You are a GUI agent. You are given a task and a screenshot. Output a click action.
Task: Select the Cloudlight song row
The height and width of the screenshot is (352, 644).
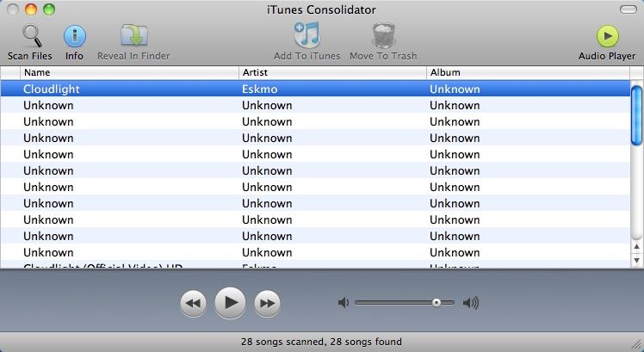tap(315, 89)
